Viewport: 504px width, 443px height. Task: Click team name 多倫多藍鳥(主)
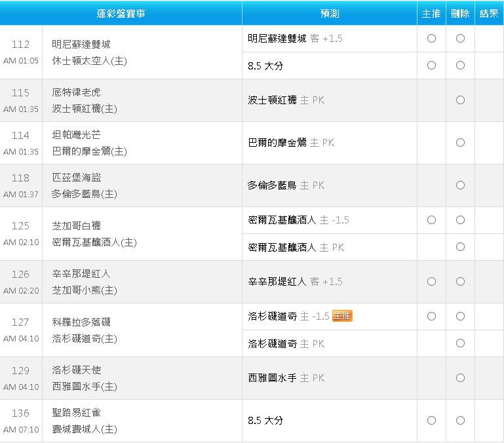[x=85, y=194]
